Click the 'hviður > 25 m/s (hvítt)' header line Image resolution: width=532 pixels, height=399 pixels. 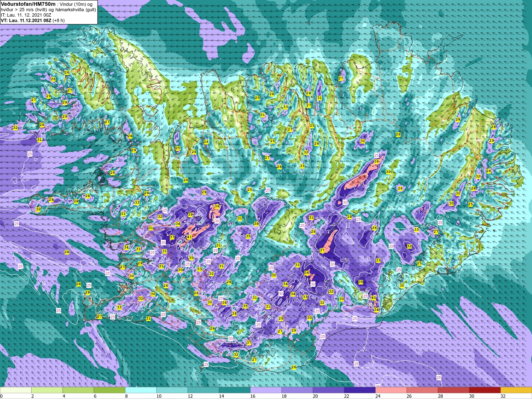pyautogui.click(x=25, y=9)
